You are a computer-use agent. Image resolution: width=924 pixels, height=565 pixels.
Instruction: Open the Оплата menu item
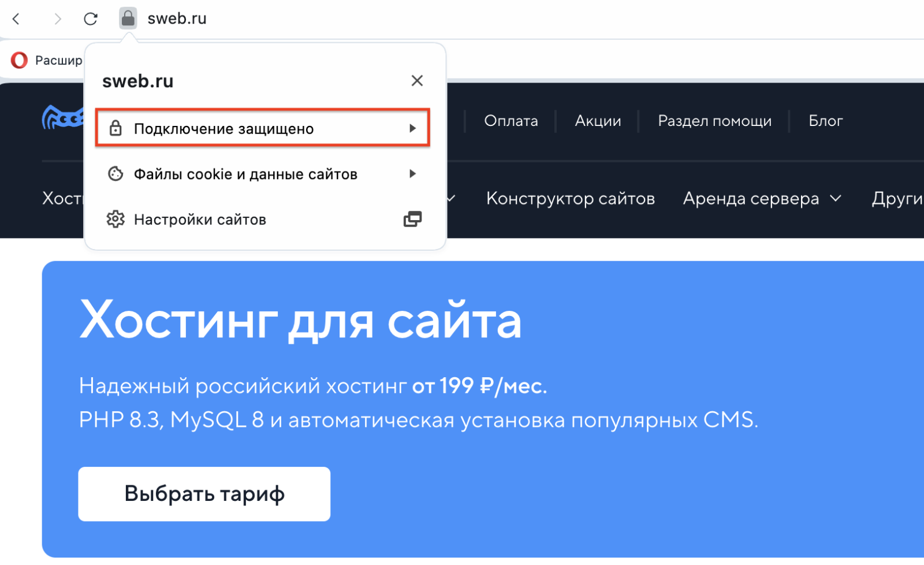click(511, 121)
